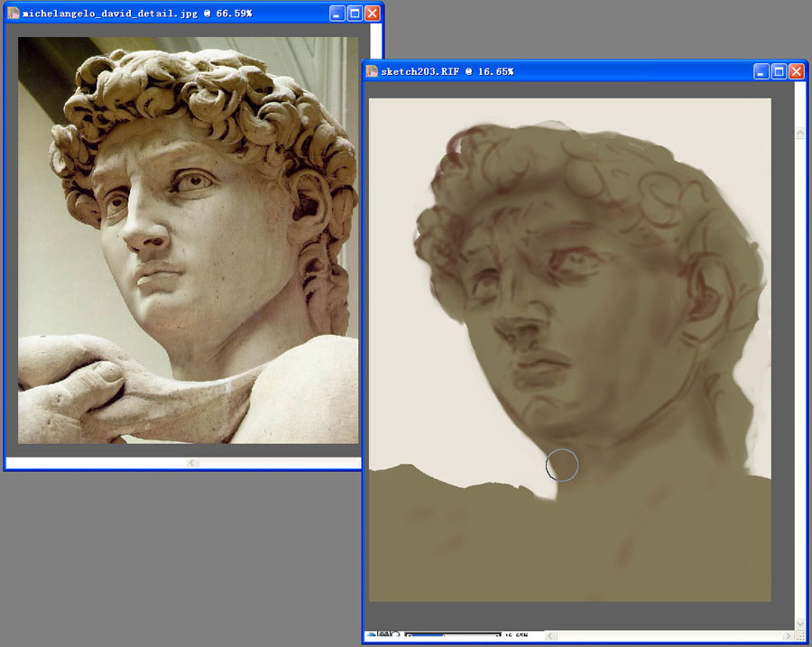Click the zoom slider at the bottom of the sketch window
The width and height of the screenshot is (812, 647).
(453, 634)
